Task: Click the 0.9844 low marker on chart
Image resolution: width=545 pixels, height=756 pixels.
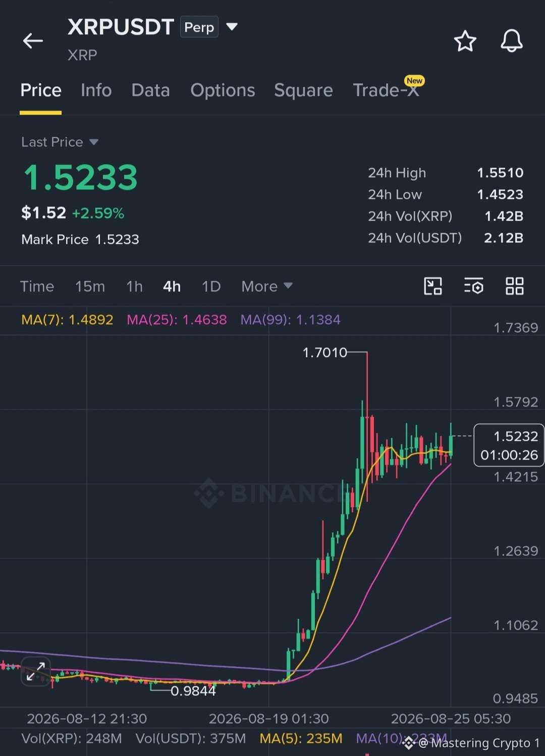Action: [193, 691]
